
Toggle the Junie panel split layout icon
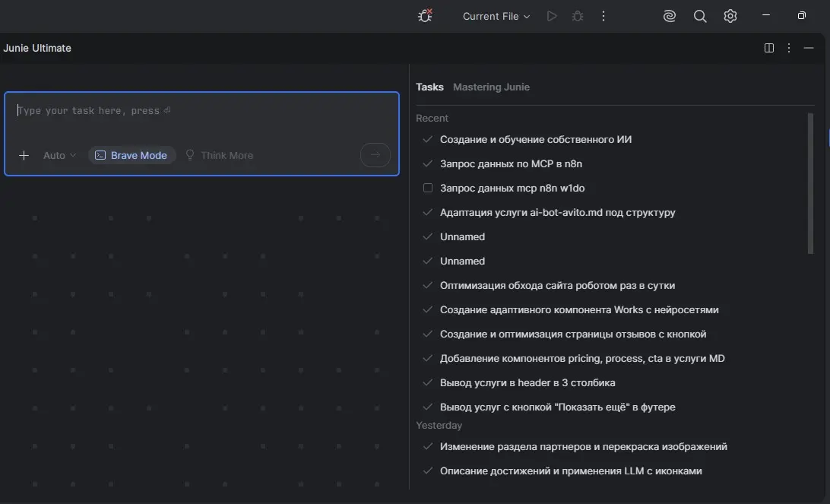[x=769, y=48]
